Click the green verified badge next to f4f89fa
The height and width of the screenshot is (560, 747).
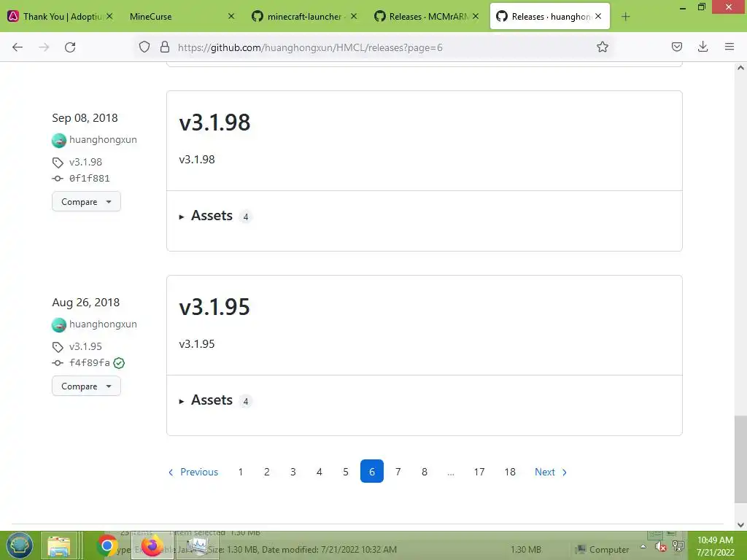pyautogui.click(x=119, y=363)
